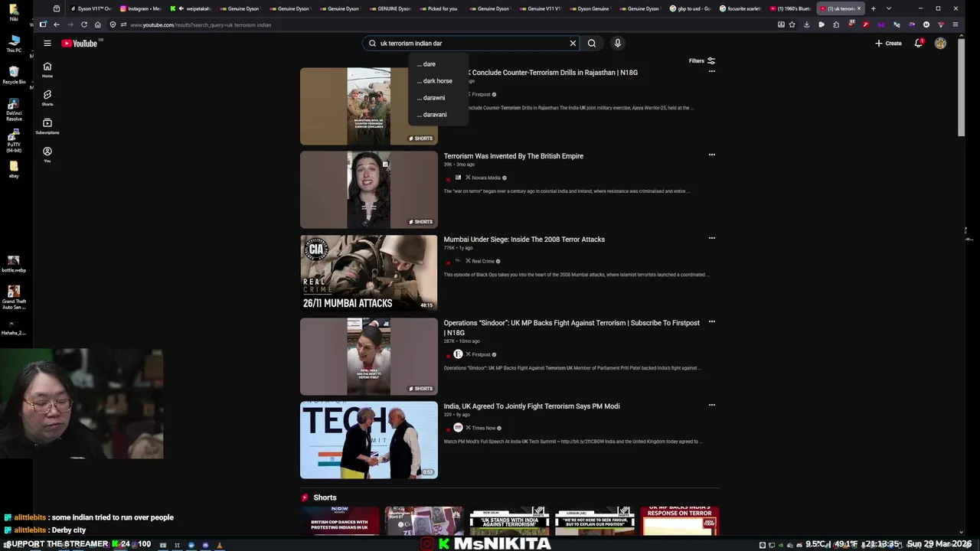Click the Create button
Image resolution: width=980 pixels, height=551 pixels.
tap(888, 44)
